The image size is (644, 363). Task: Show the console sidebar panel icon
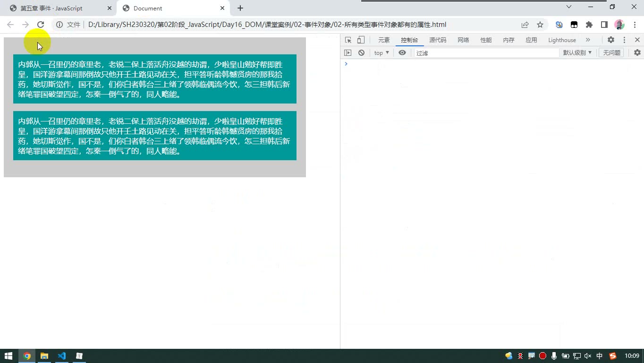tap(348, 53)
